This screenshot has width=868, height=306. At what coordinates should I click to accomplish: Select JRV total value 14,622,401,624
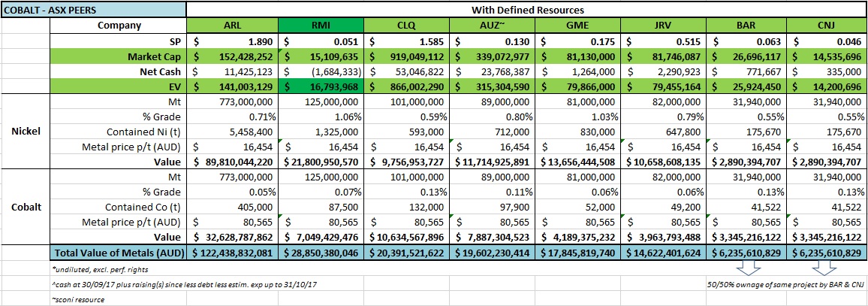pyautogui.click(x=663, y=252)
